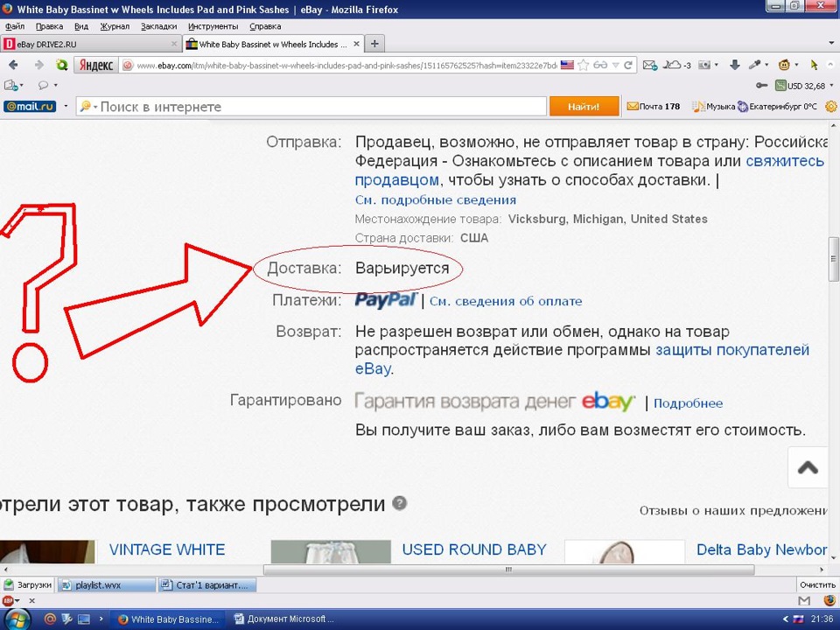The height and width of the screenshot is (630, 840).
Task: Click the scroll-to-top chevron button
Action: coord(808,467)
